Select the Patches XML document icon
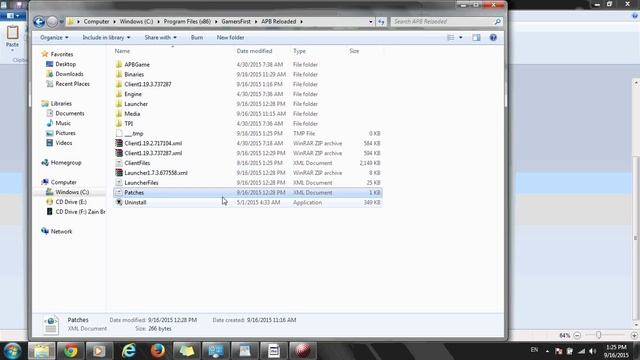The width and height of the screenshot is (640, 360). [x=119, y=192]
